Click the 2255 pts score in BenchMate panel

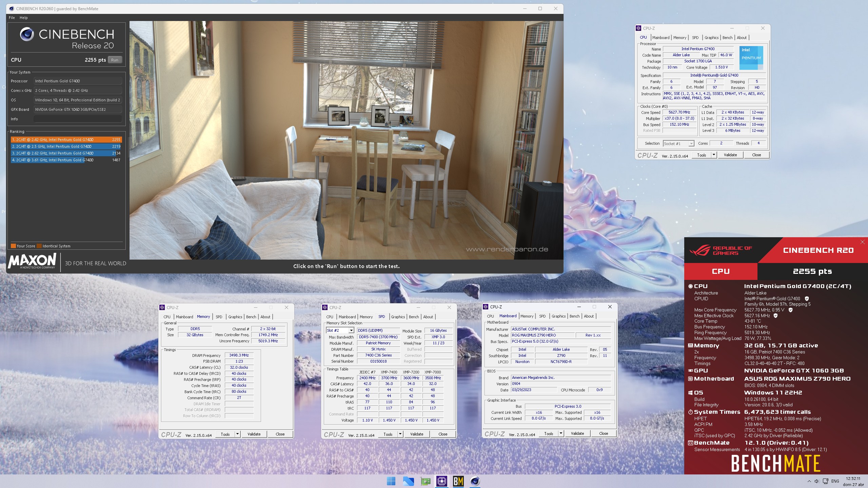pos(812,271)
